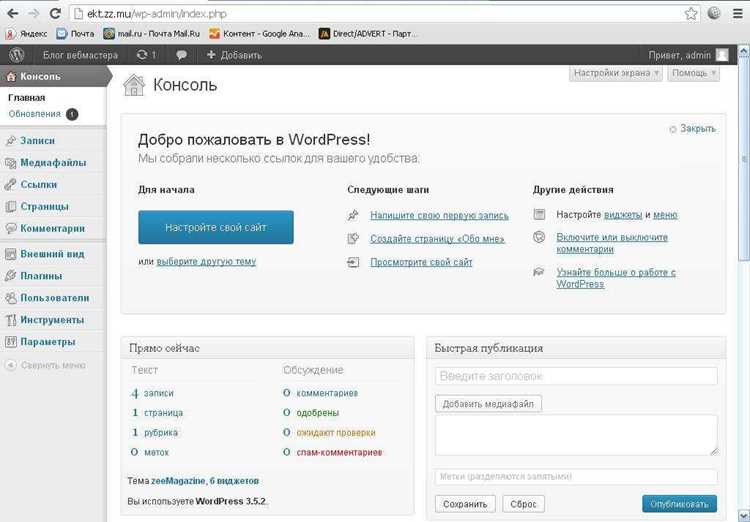This screenshot has width=750, height=522.
Task: Click Узнайте больше о работе с WordPress
Action: click(616, 278)
